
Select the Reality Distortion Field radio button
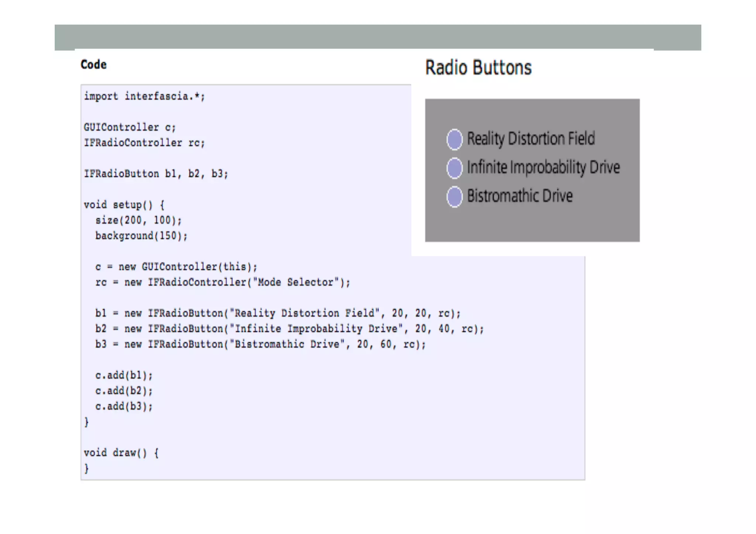pyautogui.click(x=454, y=139)
